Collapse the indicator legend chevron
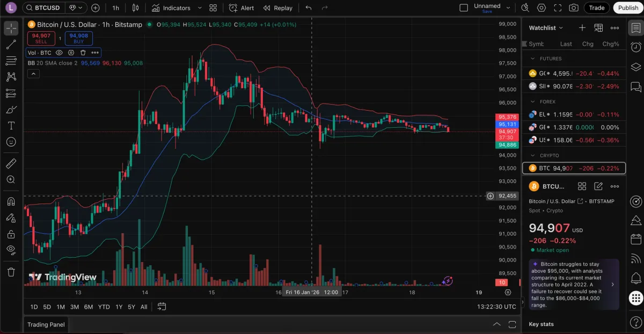644x334 pixels. [x=33, y=74]
